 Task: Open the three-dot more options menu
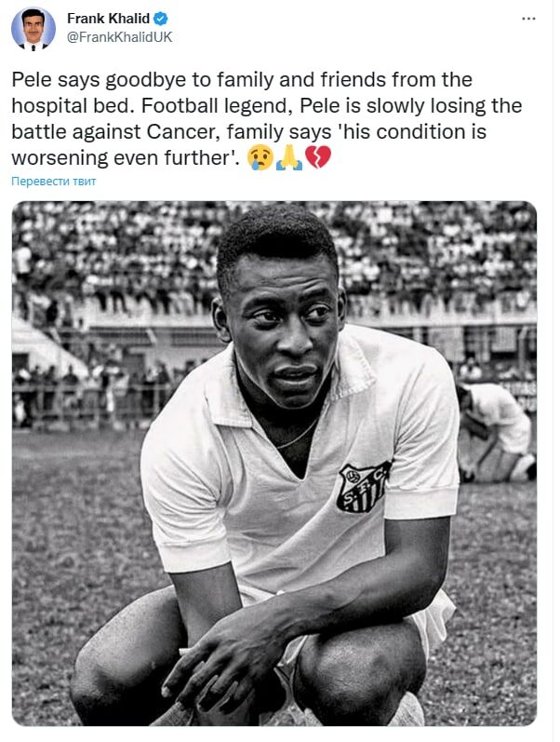[528, 19]
